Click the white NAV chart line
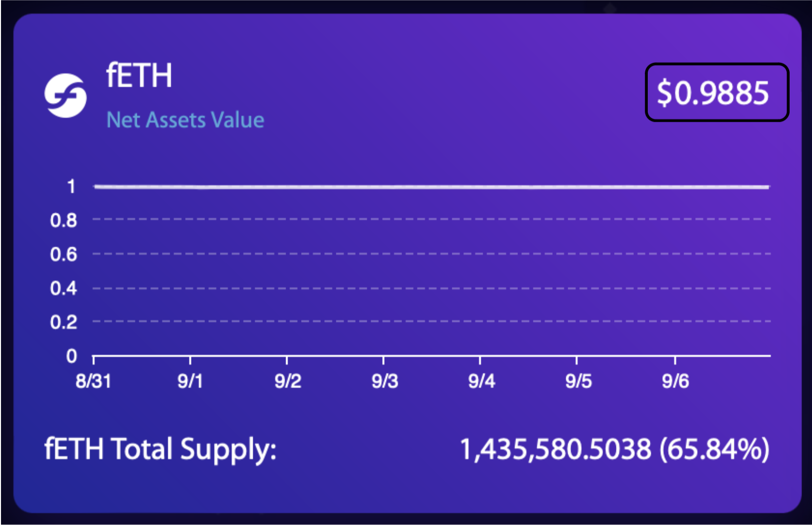Viewport: 812px width, 525px height. (x=431, y=187)
